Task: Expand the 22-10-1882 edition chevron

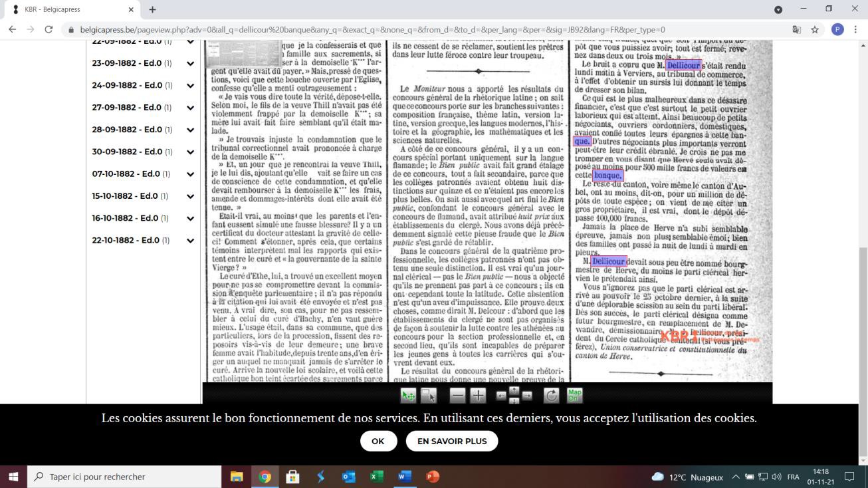Action: (x=190, y=241)
